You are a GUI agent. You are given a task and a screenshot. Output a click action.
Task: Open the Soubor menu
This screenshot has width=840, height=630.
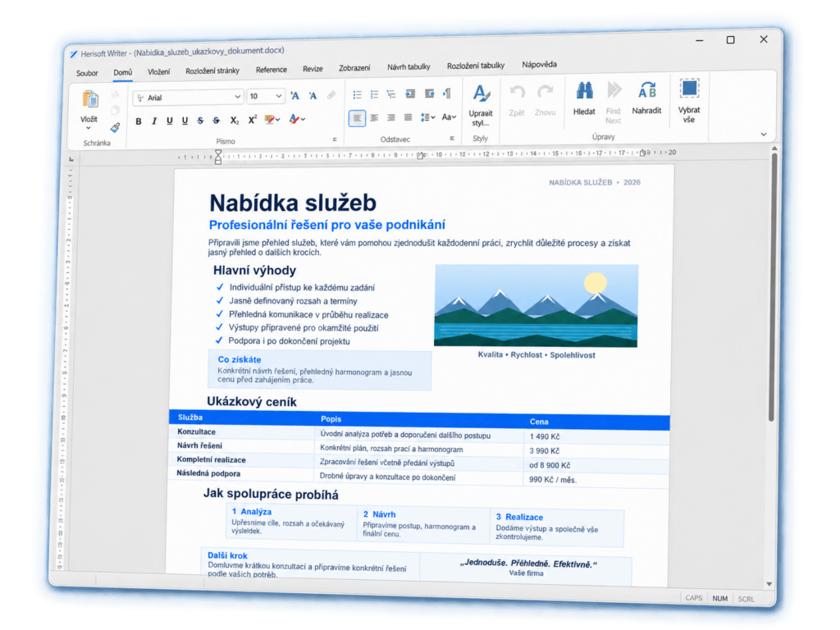[x=87, y=73]
